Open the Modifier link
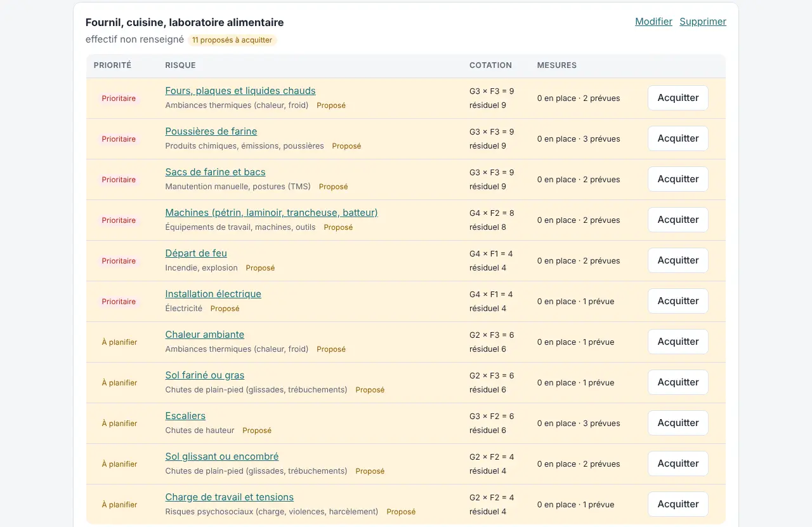 (653, 22)
